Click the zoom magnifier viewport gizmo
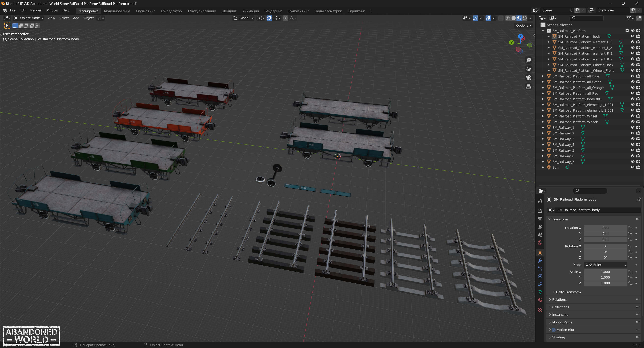This screenshot has width=644, height=348. (528, 60)
